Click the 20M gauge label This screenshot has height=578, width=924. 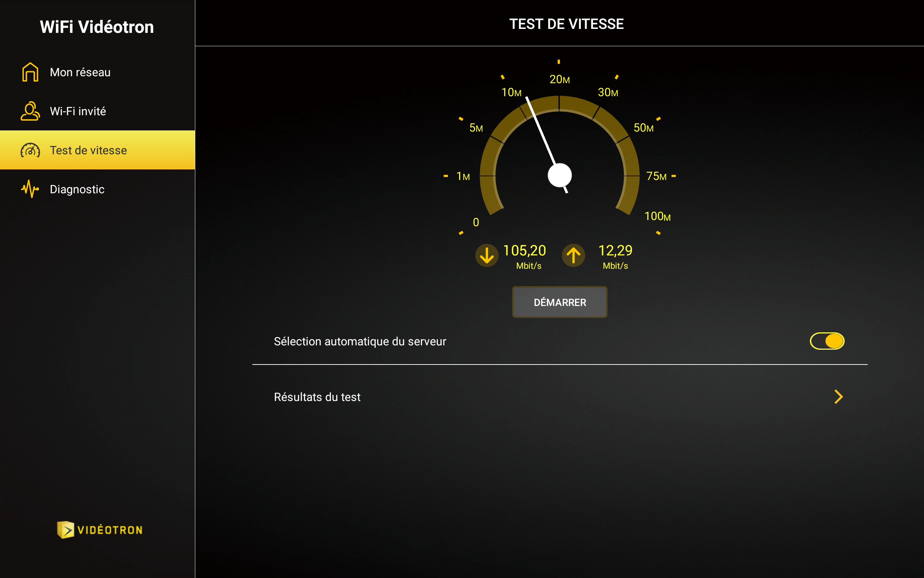[x=559, y=79]
